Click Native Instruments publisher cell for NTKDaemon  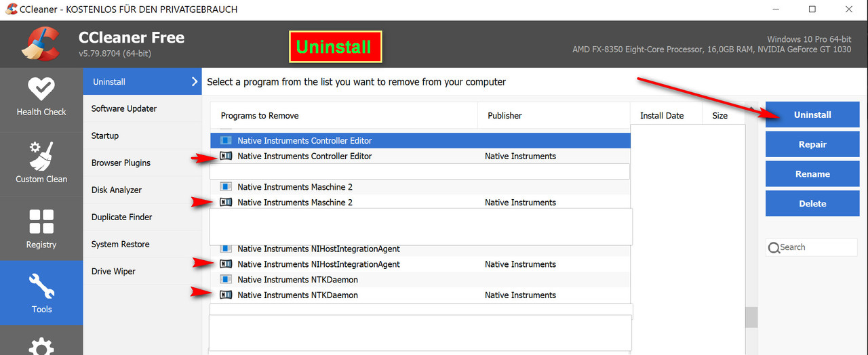[x=520, y=295]
